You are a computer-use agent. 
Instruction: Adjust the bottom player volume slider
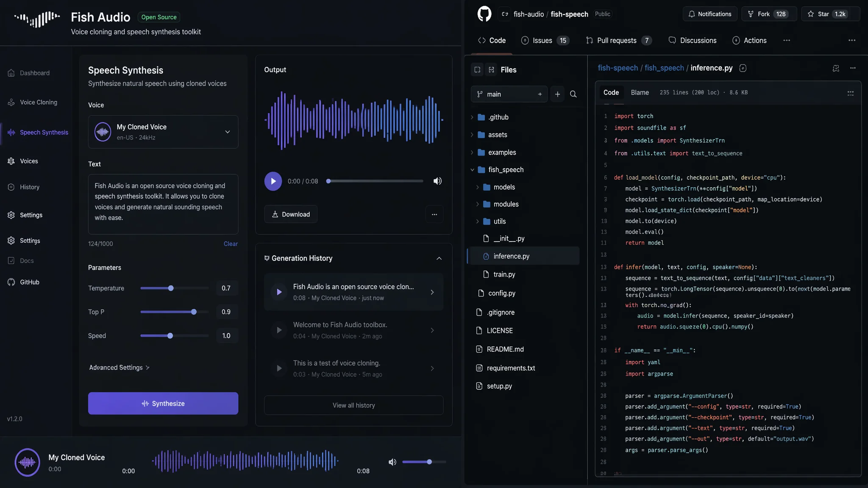point(424,462)
